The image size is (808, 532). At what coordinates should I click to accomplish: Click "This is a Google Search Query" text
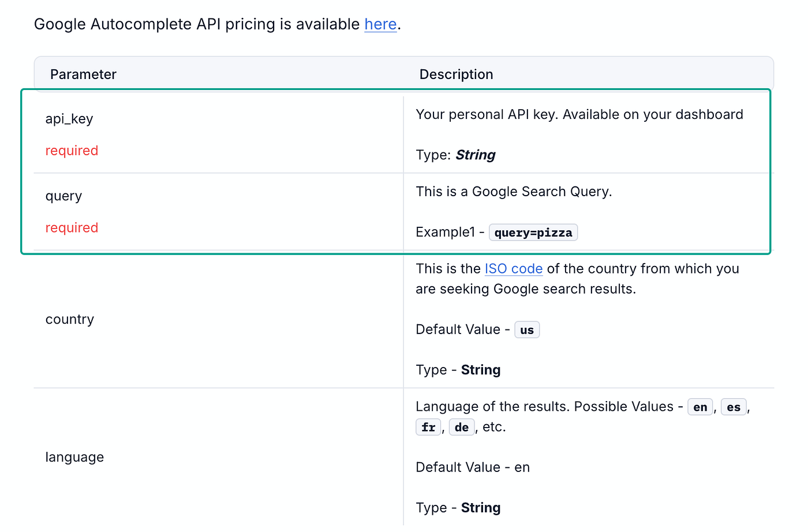tap(513, 192)
